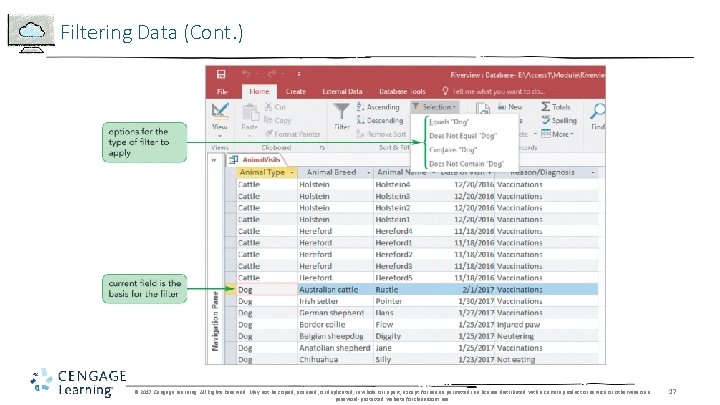Open the Clipboard group dialog launcher
720x405 pixels.
[322, 147]
